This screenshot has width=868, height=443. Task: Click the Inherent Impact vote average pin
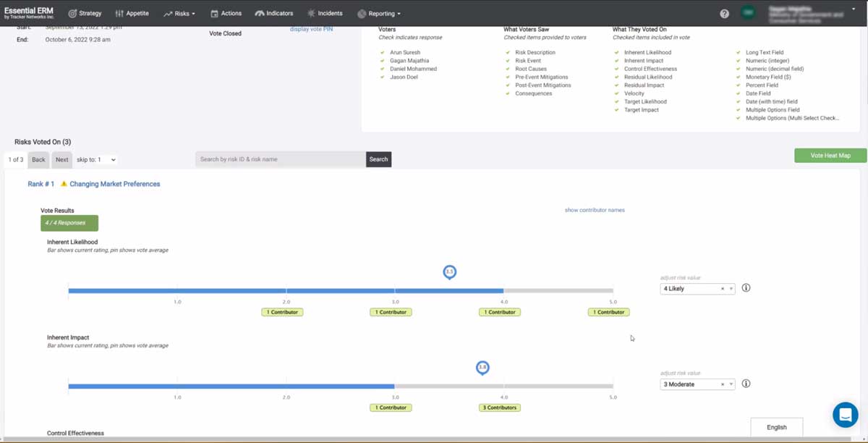pos(482,368)
